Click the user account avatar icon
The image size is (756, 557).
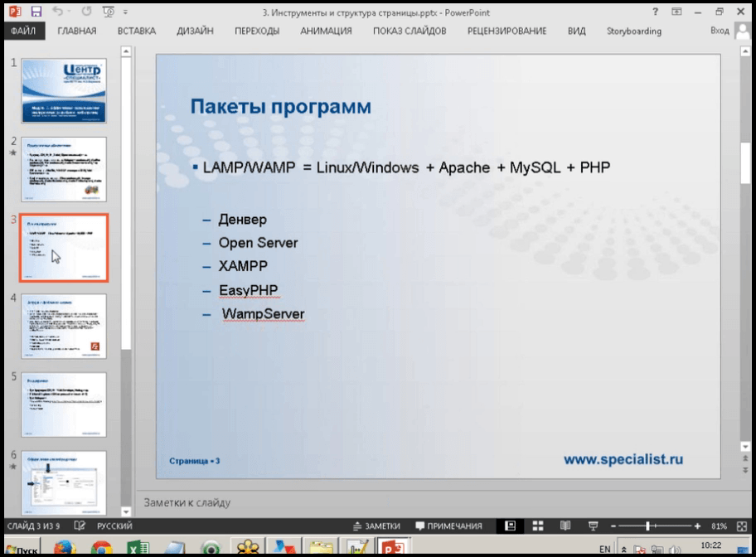pyautogui.click(x=743, y=31)
